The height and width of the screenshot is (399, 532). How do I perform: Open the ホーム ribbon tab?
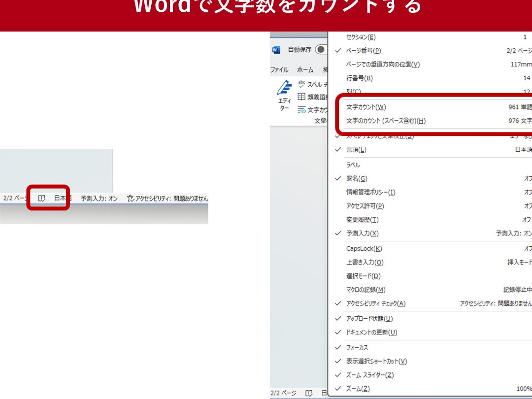tap(305, 69)
